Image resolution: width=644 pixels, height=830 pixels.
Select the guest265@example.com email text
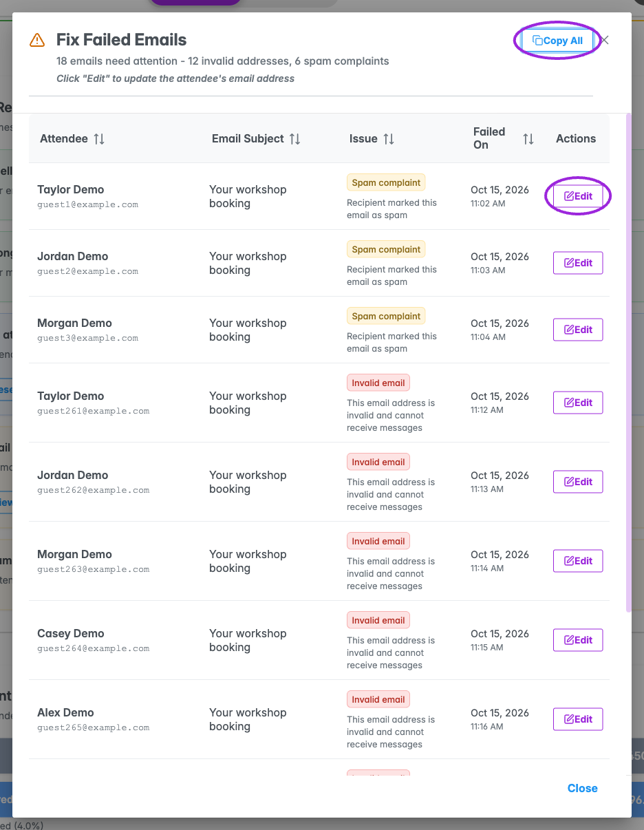tap(93, 727)
